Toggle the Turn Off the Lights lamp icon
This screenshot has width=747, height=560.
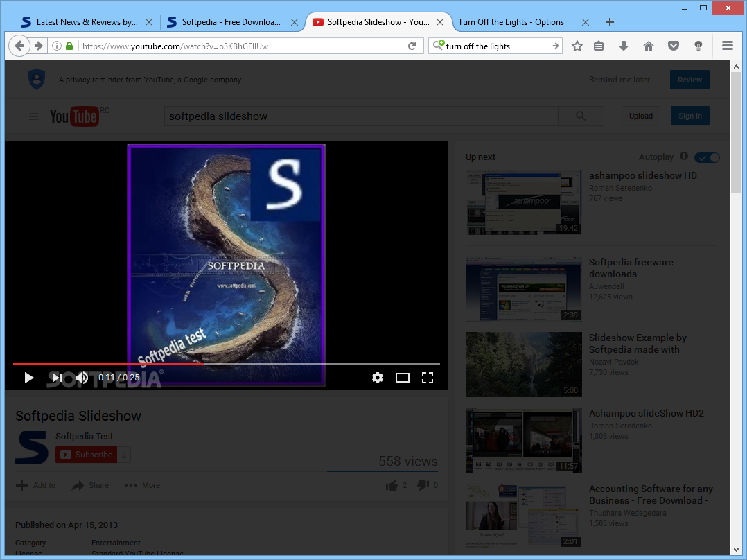tap(698, 46)
